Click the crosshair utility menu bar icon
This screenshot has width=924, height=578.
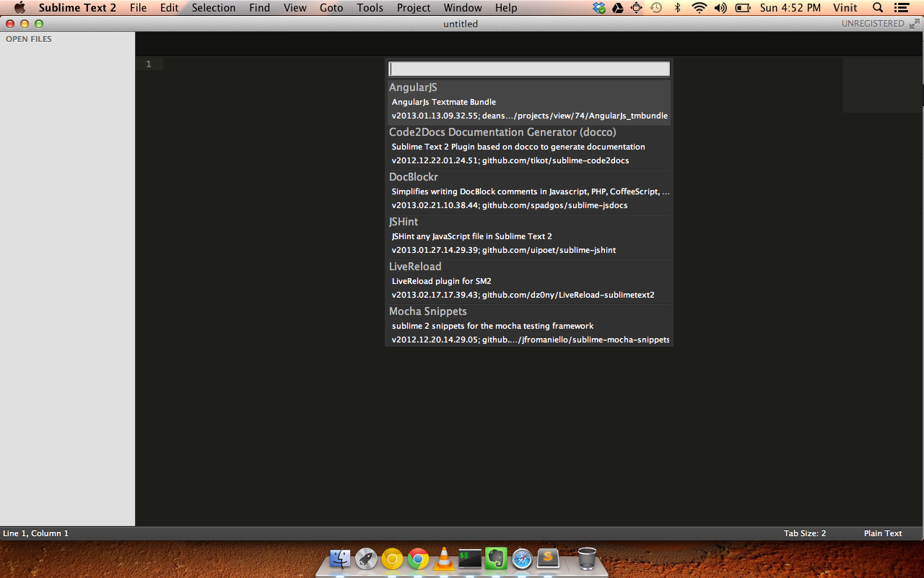[x=637, y=8]
